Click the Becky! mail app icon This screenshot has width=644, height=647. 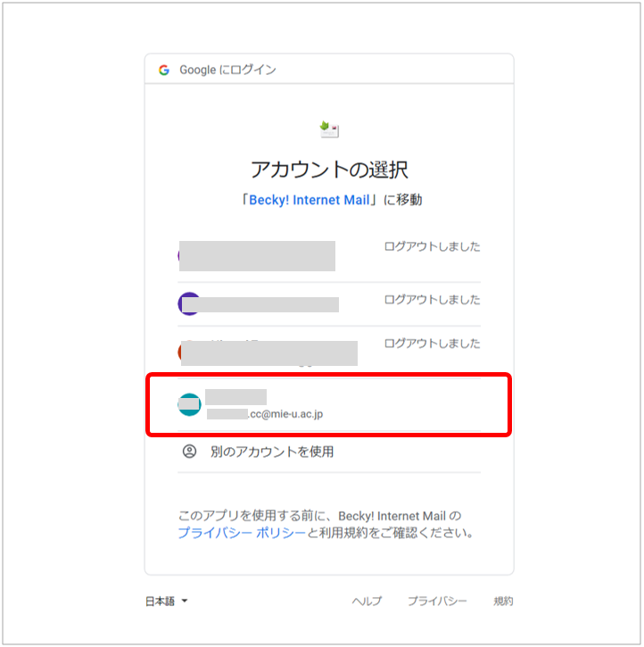329,129
